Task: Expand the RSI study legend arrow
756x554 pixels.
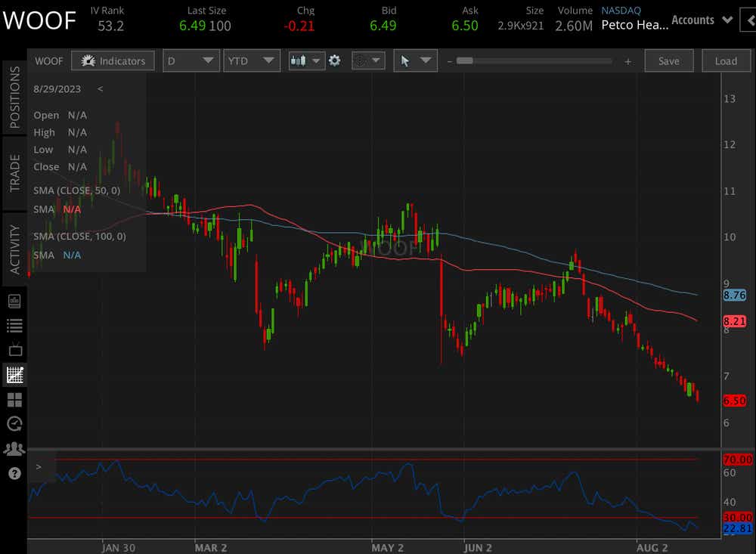Action: pos(39,467)
